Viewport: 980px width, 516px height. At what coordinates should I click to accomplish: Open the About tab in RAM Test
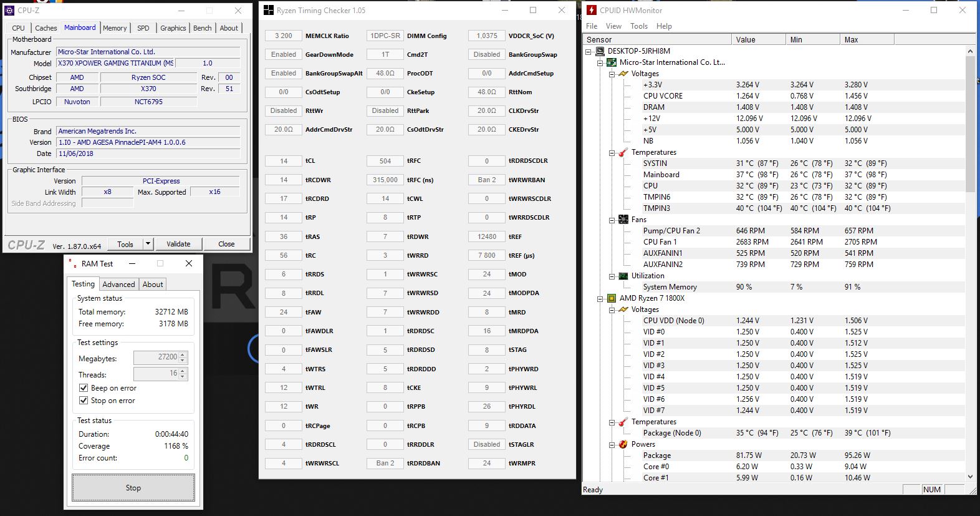coord(153,285)
